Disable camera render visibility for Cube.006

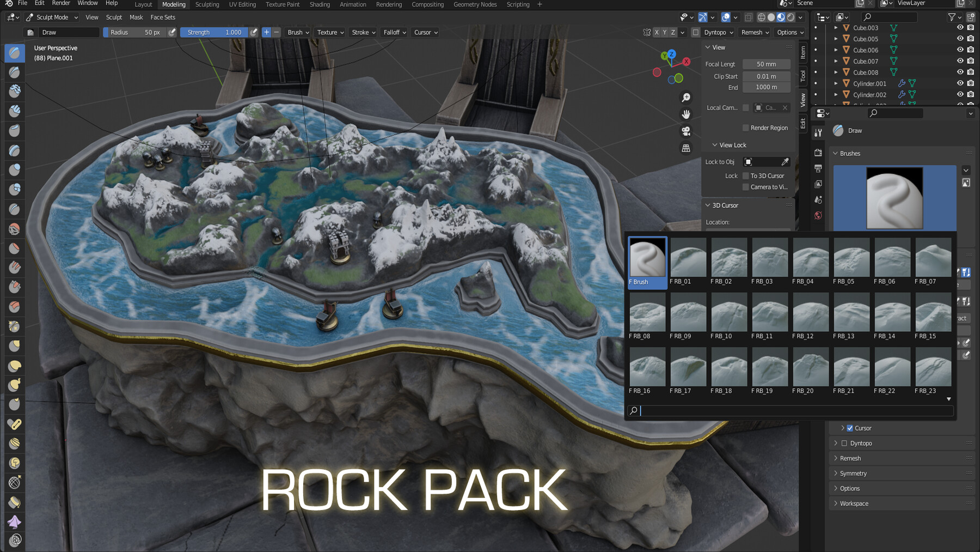[x=970, y=50]
